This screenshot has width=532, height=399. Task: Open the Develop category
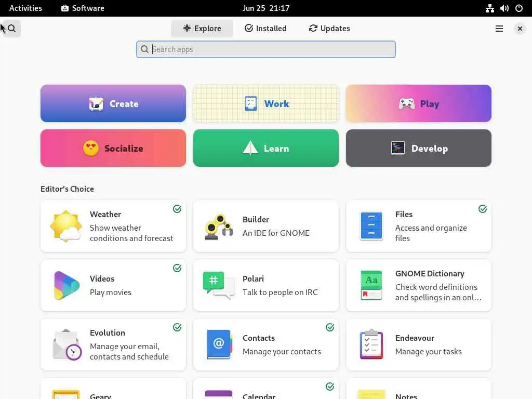(419, 148)
